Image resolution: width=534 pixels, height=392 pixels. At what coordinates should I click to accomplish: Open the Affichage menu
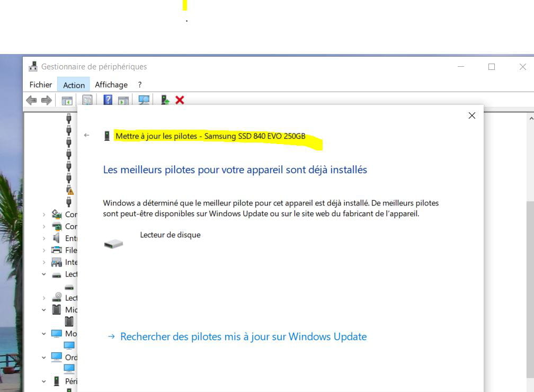point(111,84)
